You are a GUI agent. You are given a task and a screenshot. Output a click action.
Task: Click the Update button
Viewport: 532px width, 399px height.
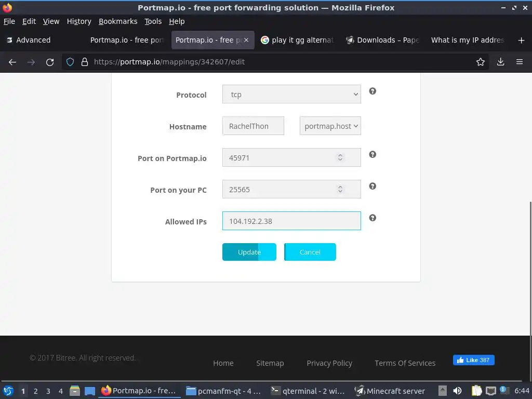tap(249, 252)
